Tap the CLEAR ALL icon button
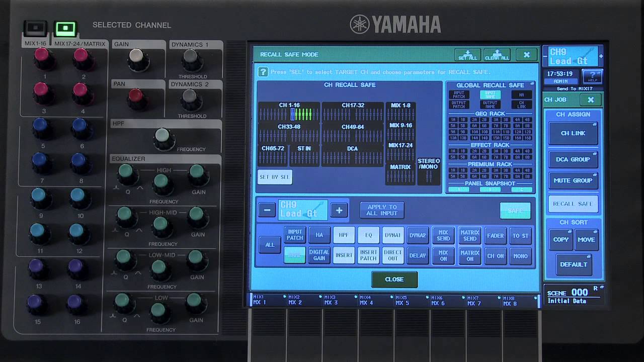 [497, 55]
